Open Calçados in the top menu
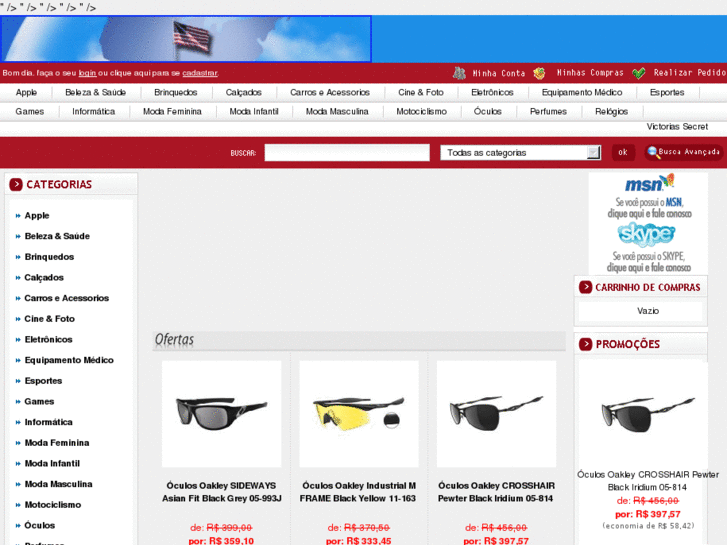 pos(243,92)
